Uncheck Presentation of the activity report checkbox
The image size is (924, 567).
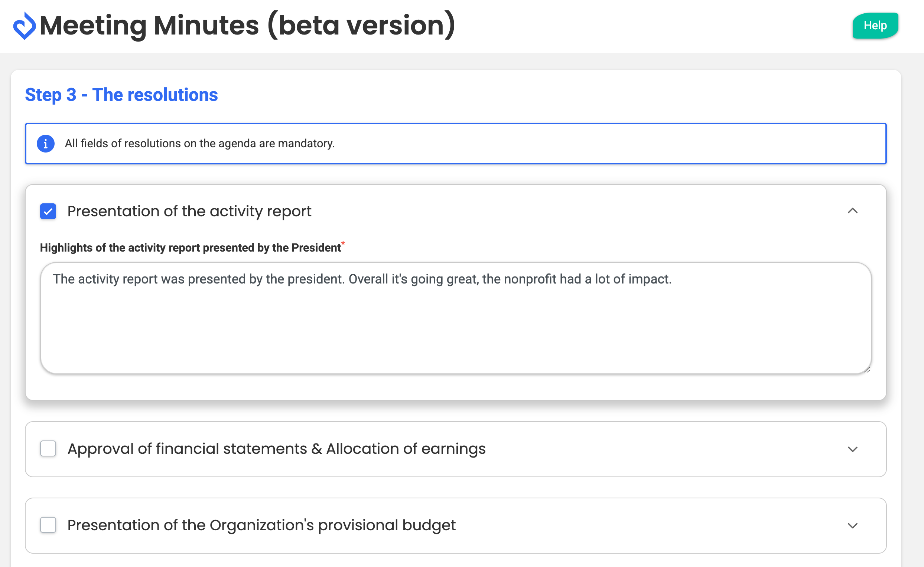point(48,212)
